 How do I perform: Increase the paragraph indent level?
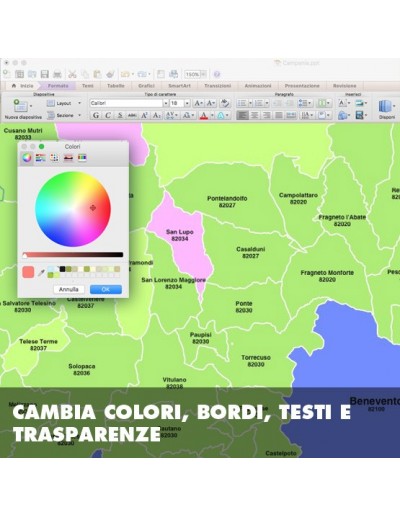coord(290,103)
